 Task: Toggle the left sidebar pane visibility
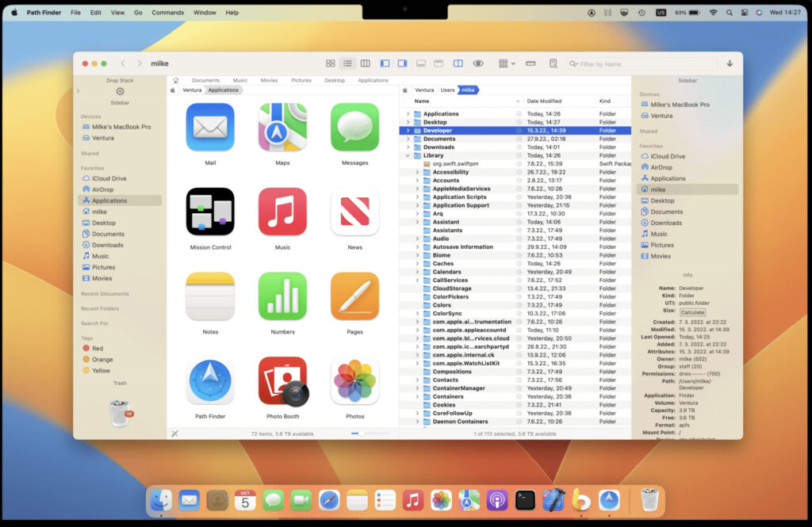tap(385, 63)
